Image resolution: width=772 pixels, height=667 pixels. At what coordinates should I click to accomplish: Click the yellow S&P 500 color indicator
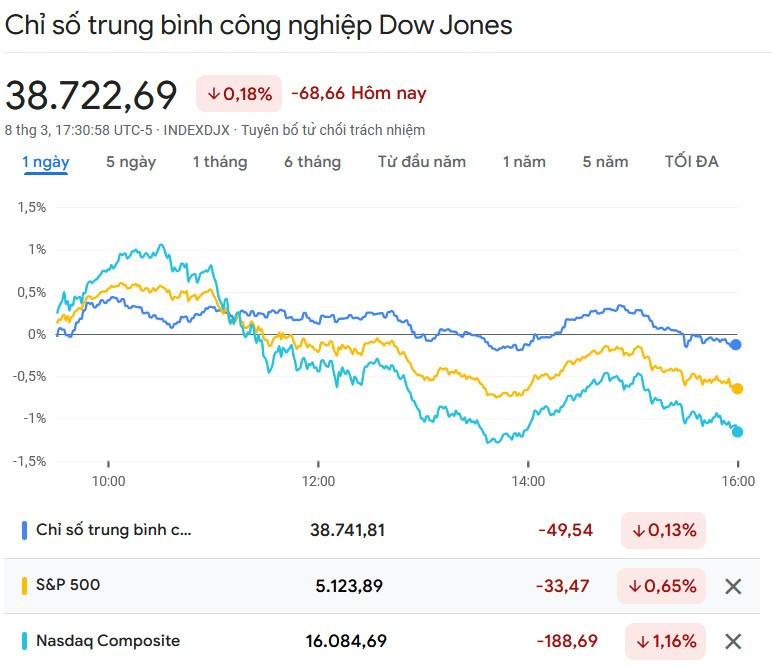coord(24,585)
